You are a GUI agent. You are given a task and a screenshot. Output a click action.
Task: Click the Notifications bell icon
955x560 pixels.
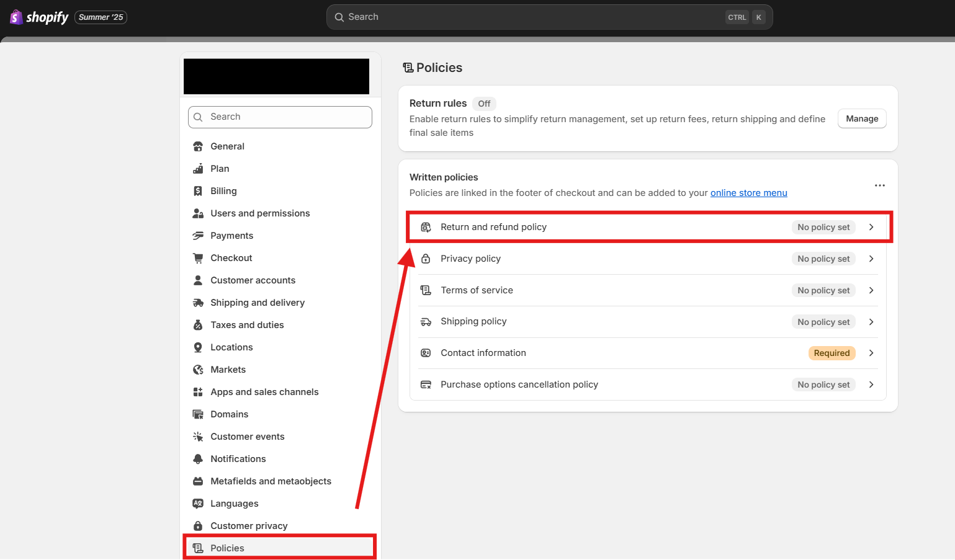pos(198,459)
